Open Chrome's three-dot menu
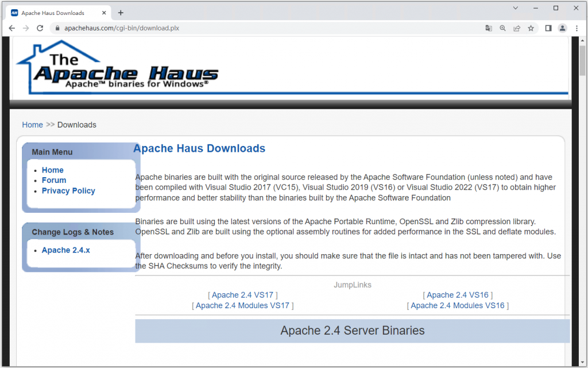Viewport: 588px width, 368px height. 577,28
